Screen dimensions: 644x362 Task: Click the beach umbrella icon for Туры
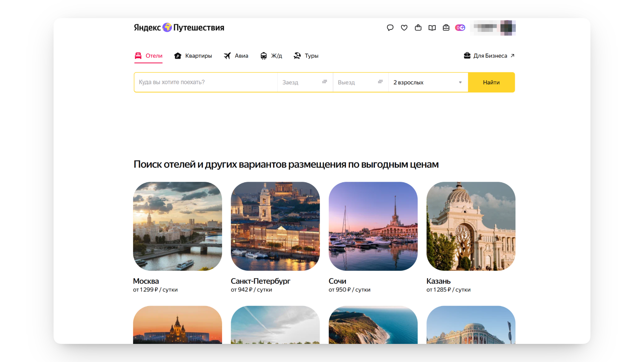pos(297,56)
